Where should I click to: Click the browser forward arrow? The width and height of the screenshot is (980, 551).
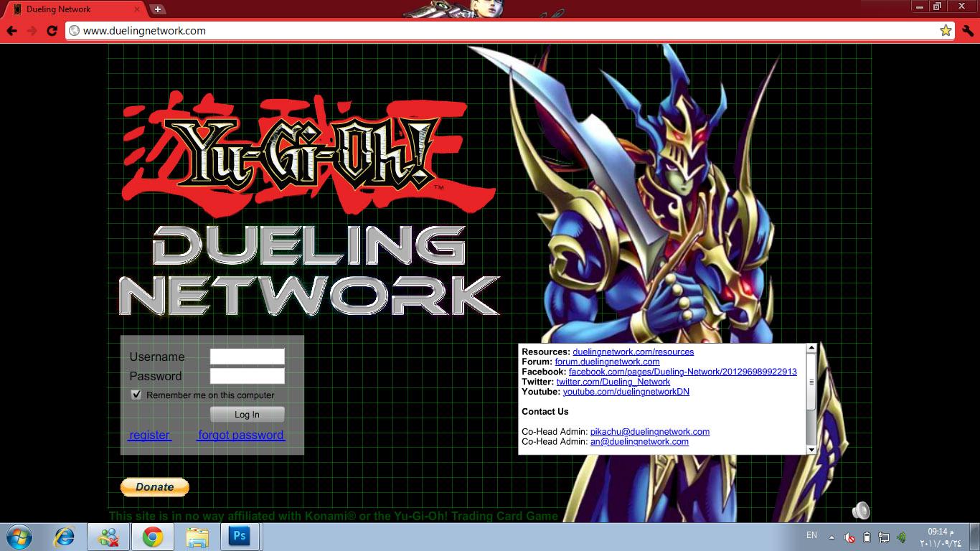coord(32,31)
